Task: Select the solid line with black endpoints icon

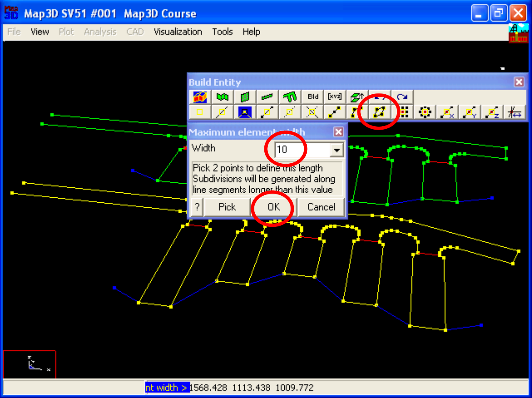Action: point(335,112)
